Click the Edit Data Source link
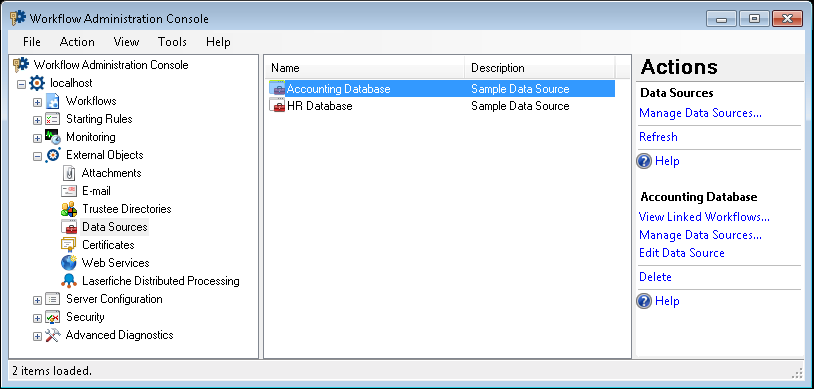 [x=682, y=253]
